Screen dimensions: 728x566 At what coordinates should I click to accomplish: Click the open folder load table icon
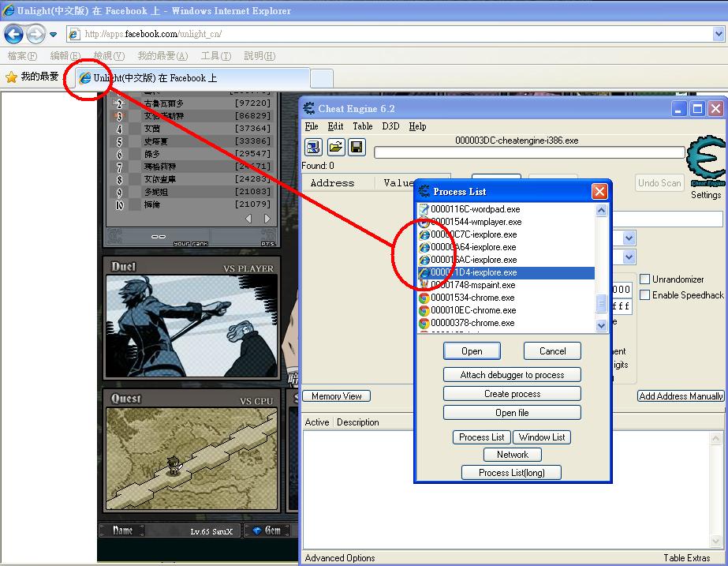point(335,148)
